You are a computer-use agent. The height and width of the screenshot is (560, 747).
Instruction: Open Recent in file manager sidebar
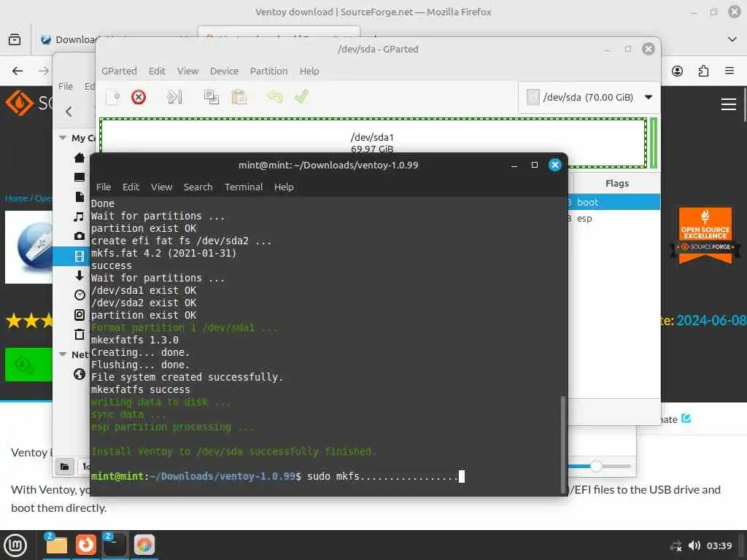[x=80, y=295]
